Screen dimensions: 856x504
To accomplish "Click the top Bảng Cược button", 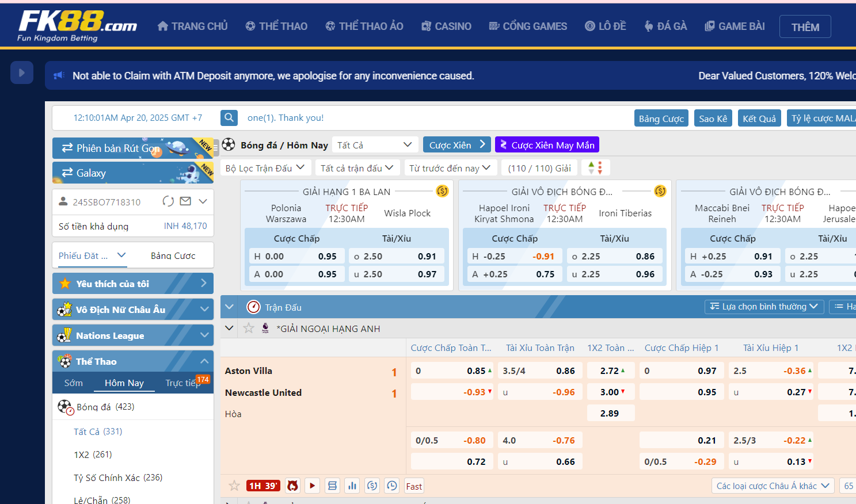I will click(x=661, y=119).
